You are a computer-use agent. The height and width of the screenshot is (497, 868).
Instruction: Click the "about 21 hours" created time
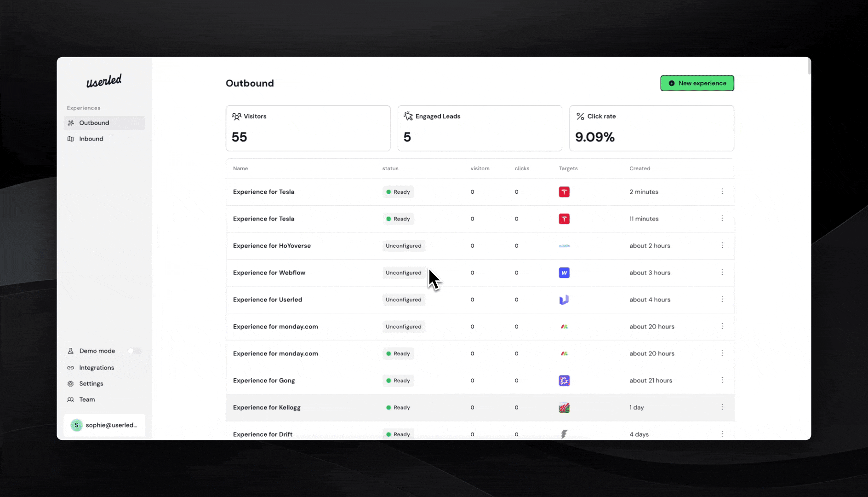[651, 381]
